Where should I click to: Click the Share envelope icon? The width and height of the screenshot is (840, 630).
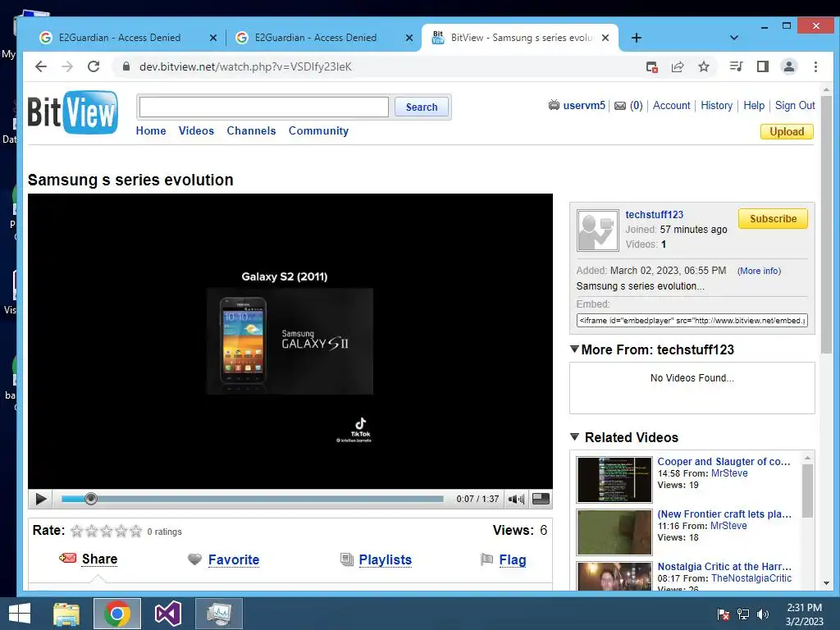[x=67, y=558]
